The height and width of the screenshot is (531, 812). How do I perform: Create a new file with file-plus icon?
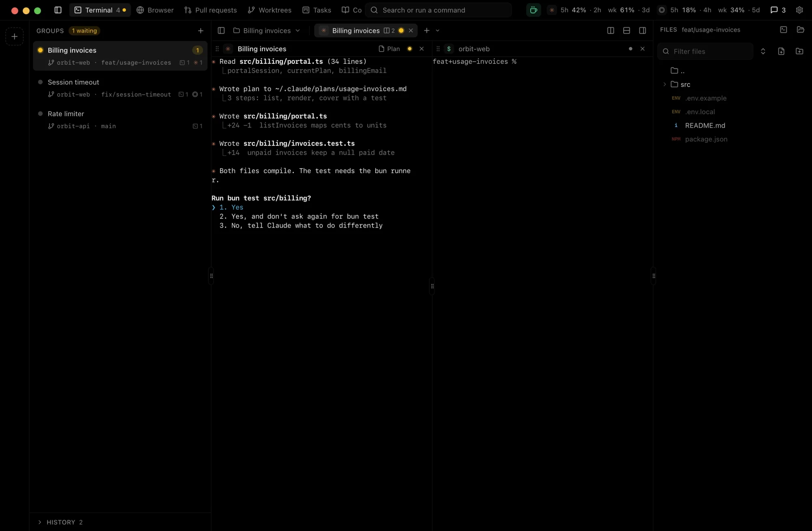pyautogui.click(x=781, y=51)
